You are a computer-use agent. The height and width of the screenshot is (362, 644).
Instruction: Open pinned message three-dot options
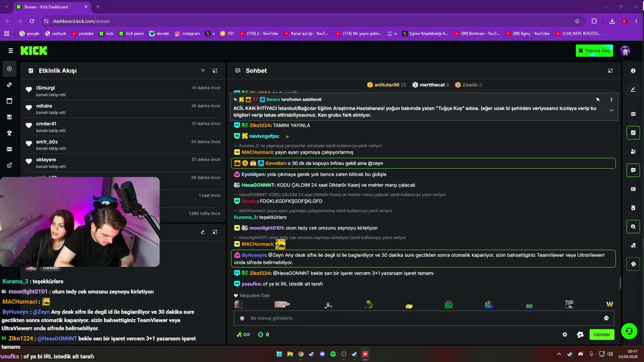(611, 100)
